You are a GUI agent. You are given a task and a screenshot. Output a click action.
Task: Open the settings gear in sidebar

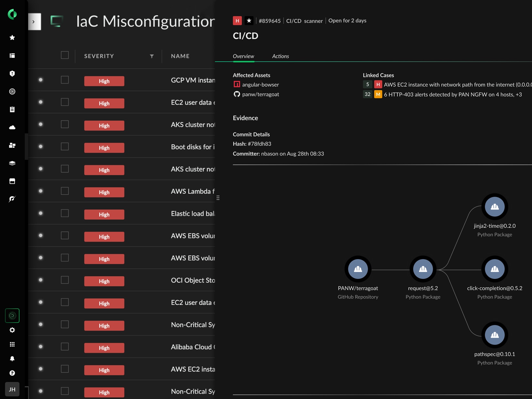coord(12,330)
